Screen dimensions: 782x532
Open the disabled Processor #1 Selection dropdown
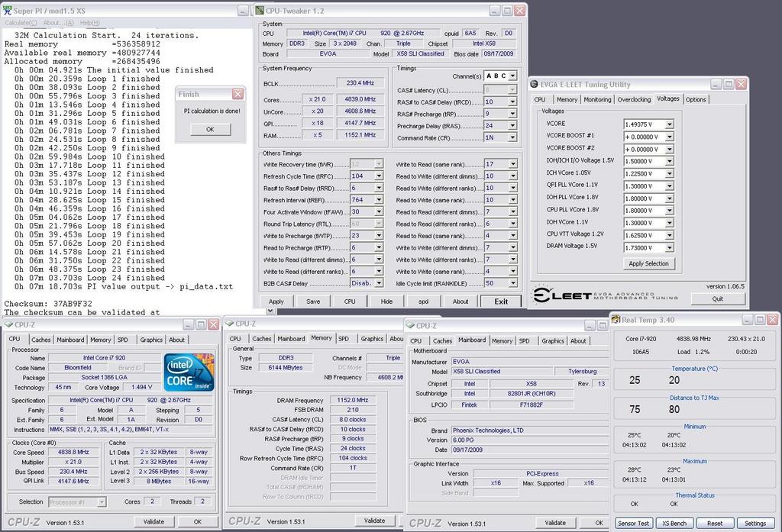pos(102,502)
